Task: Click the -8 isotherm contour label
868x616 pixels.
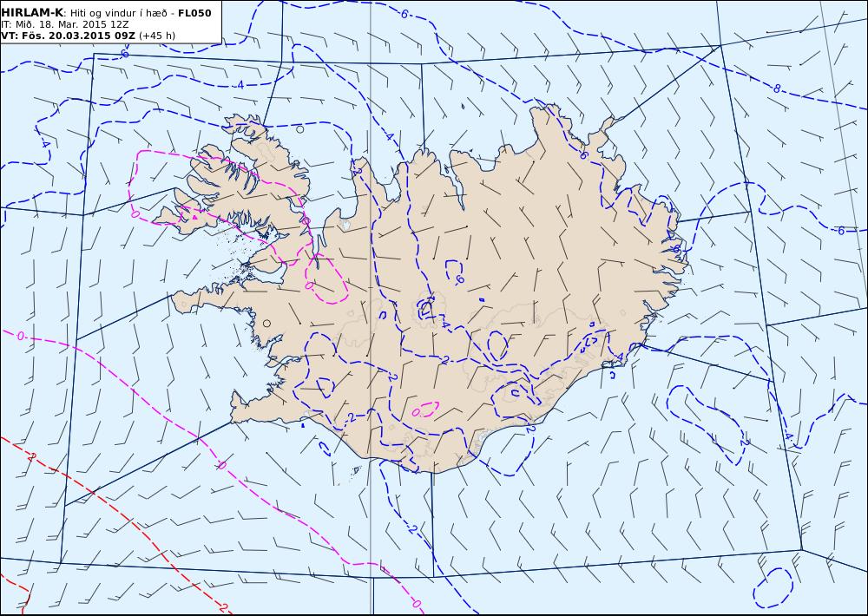Action: coord(777,88)
